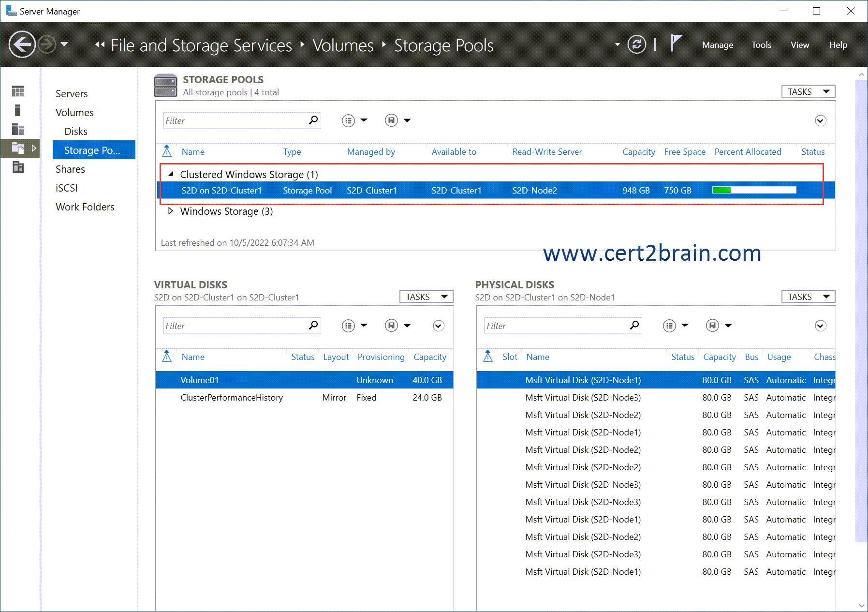
Task: Click Storage Pools icon beside section title
Action: tap(166, 86)
